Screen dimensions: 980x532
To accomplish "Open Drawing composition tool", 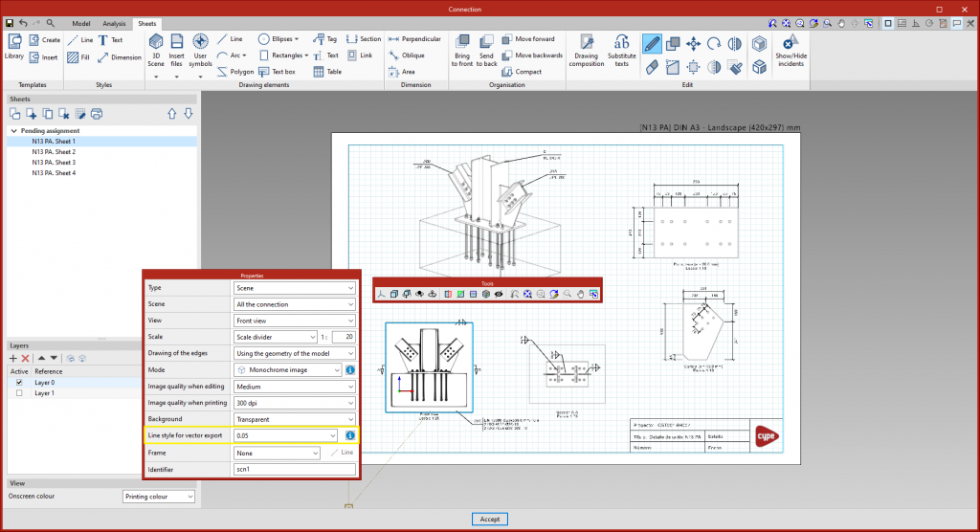I will coord(586,48).
